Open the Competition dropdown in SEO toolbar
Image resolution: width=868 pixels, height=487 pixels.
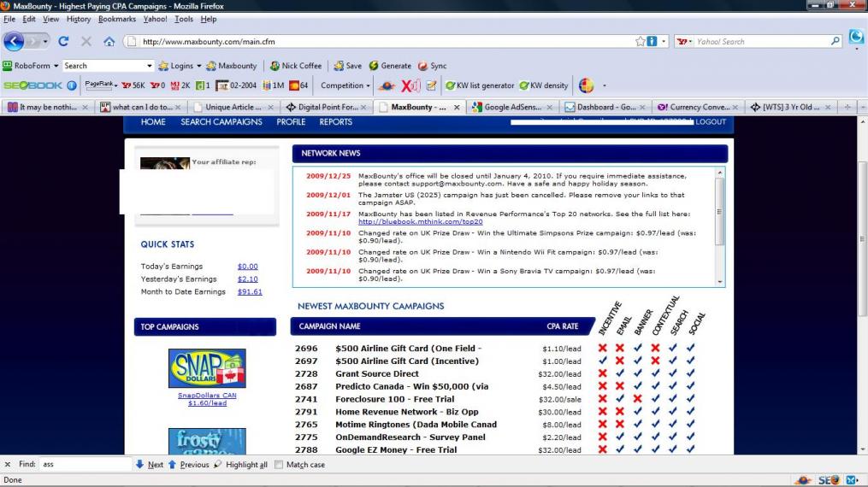[x=345, y=85]
